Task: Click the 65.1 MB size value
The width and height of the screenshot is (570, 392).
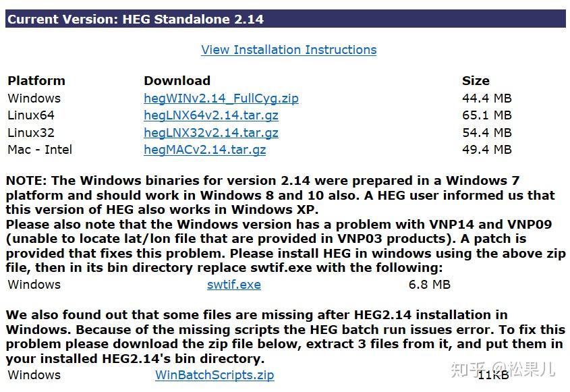Action: click(487, 115)
